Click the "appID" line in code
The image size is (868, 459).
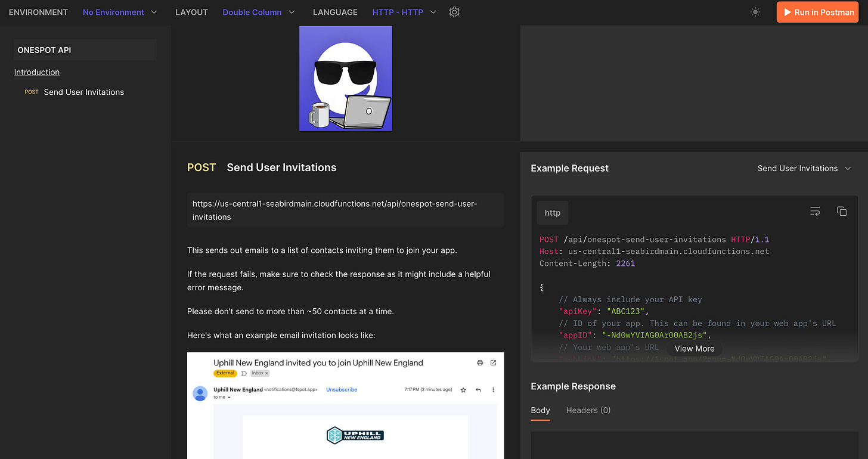click(635, 335)
